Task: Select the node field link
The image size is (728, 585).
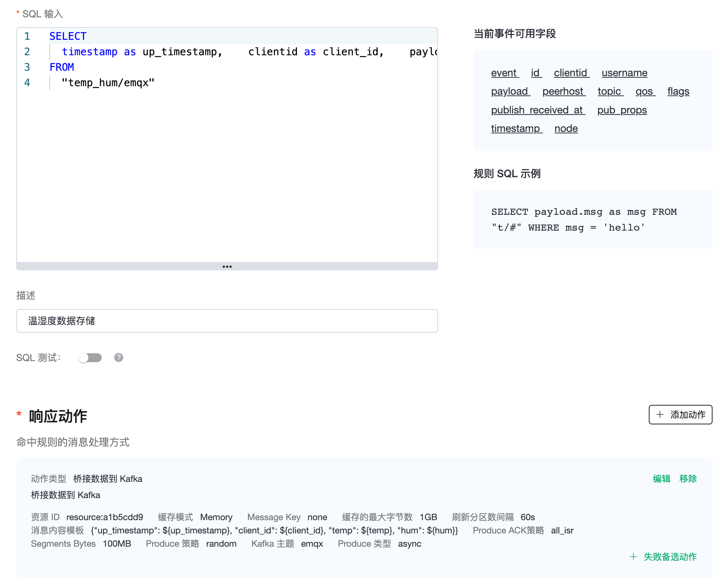Action: click(x=566, y=129)
